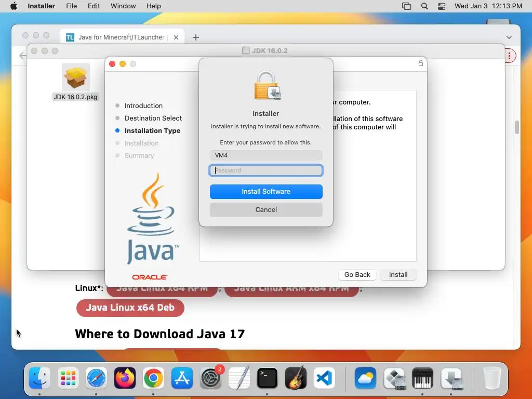532x399 pixels.
Task: Click the Install Software button
Action: pos(266,191)
